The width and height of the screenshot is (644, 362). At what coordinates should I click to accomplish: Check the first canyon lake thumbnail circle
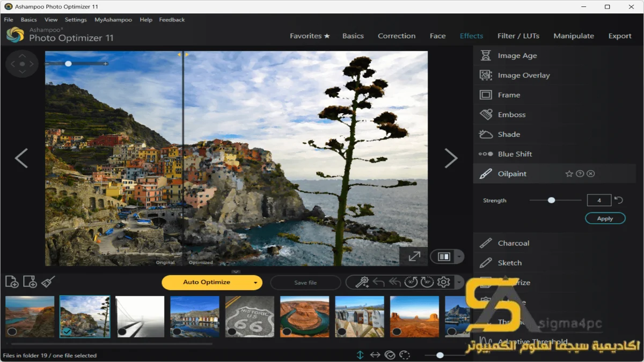coord(12,331)
